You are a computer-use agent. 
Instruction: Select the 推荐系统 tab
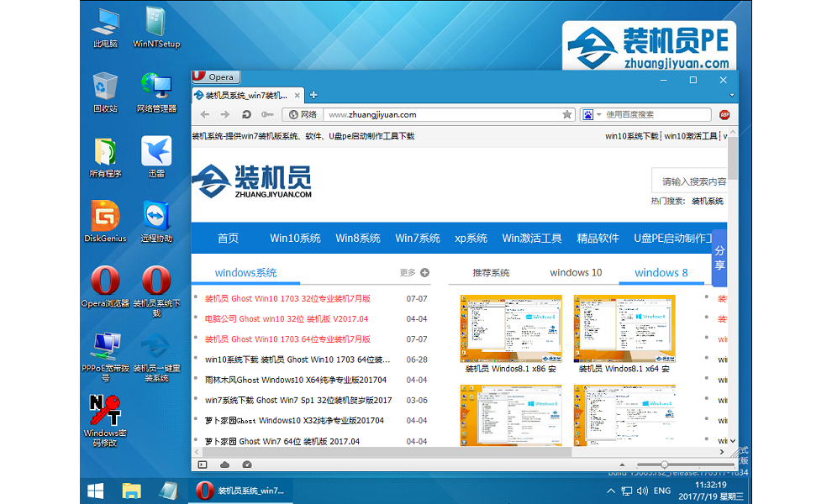(x=491, y=272)
